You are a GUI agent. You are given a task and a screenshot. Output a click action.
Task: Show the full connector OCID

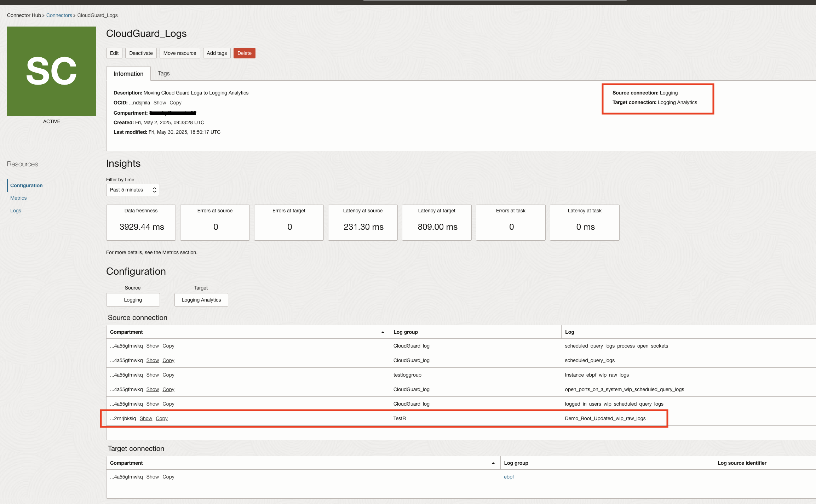160,103
